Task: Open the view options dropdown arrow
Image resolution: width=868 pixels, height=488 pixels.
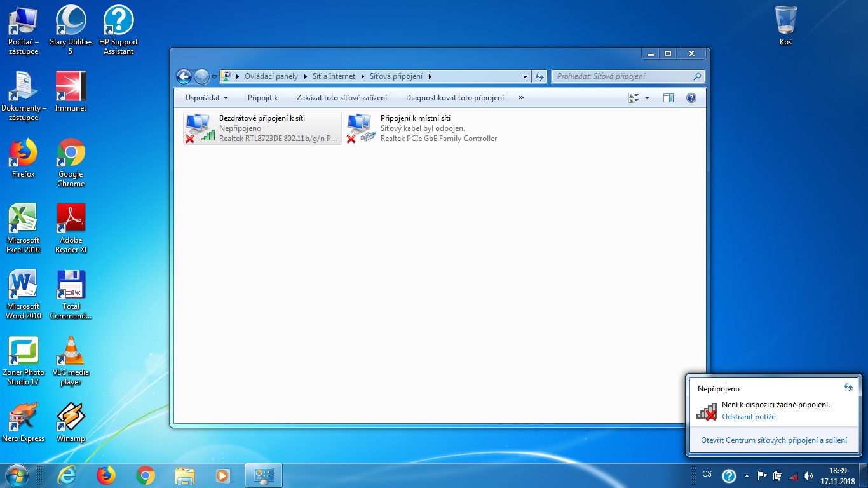Action: tap(647, 98)
